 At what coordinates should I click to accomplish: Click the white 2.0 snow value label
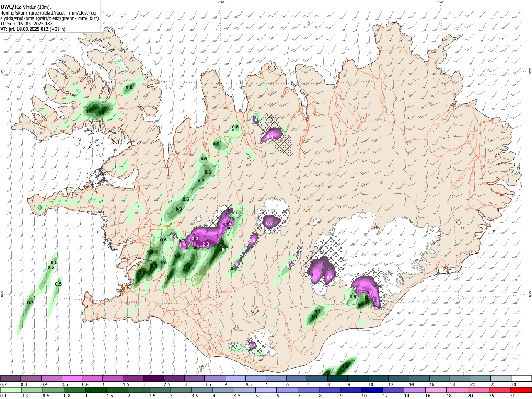coord(205,244)
